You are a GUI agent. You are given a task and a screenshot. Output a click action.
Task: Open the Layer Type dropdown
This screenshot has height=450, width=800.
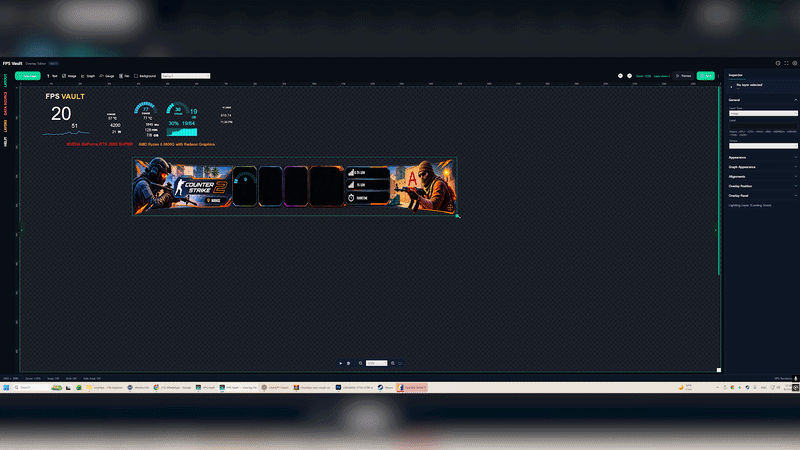click(x=763, y=113)
